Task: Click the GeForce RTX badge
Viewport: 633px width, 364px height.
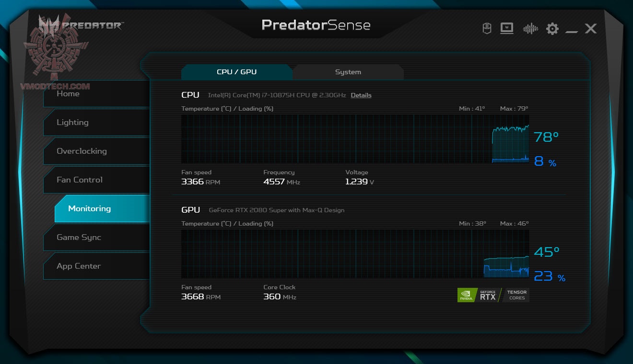Action: click(x=488, y=295)
